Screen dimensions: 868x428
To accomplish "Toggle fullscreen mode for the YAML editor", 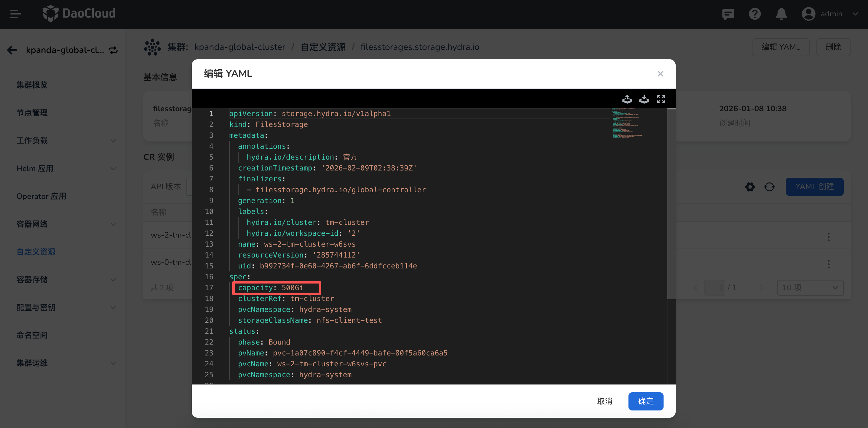I will 661,99.
